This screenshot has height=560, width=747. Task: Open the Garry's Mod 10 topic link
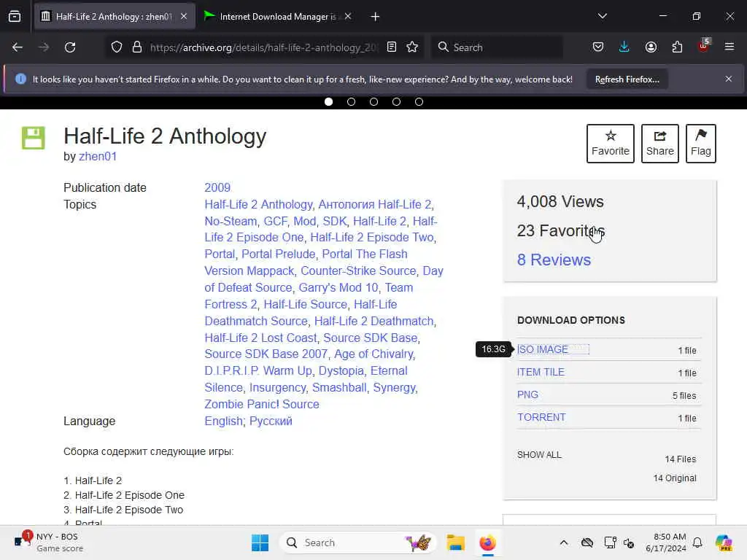point(338,287)
